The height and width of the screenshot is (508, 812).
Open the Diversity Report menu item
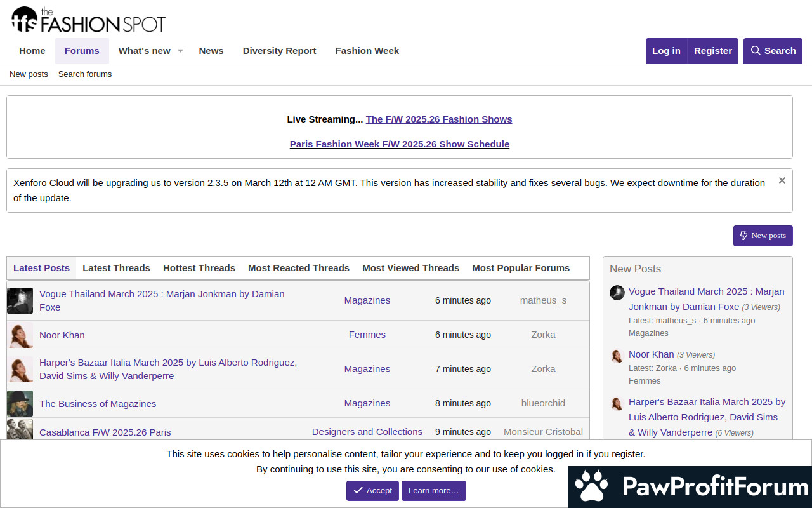click(279, 51)
